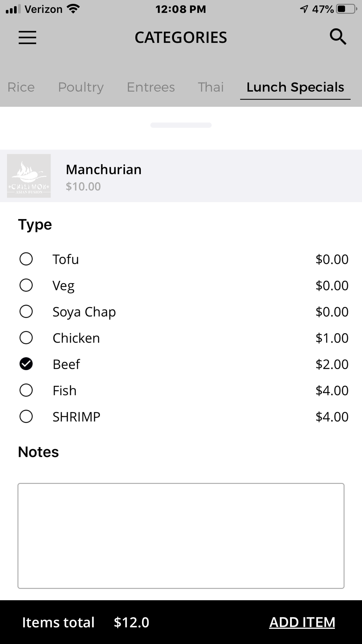The image size is (362, 644).
Task: Open the hamburger menu icon
Action: point(28,37)
